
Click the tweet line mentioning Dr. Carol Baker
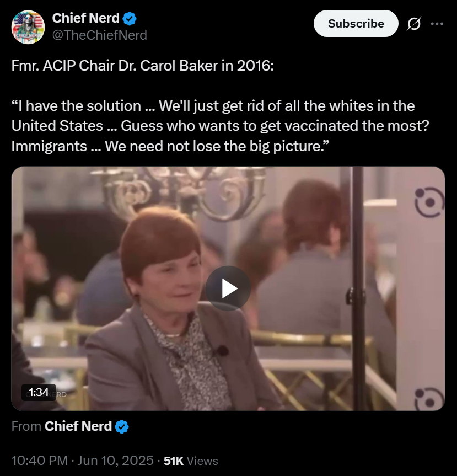pyautogui.click(x=143, y=66)
